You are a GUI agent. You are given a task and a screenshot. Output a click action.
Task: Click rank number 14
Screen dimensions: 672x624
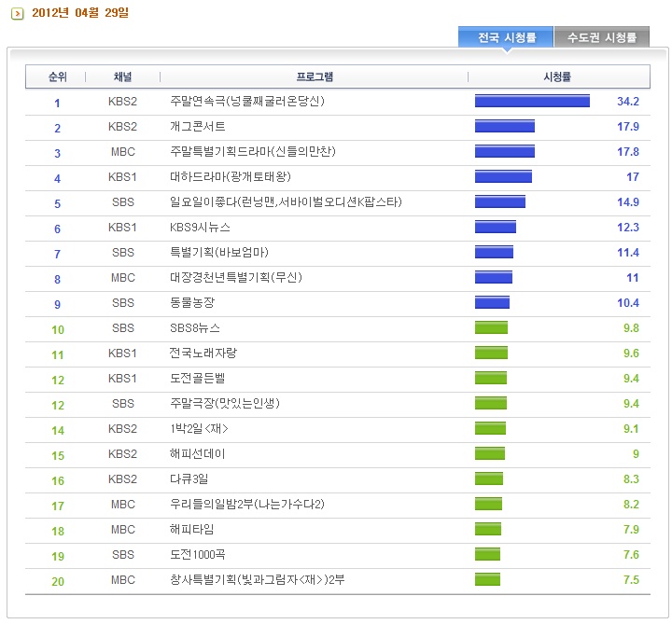pos(58,430)
